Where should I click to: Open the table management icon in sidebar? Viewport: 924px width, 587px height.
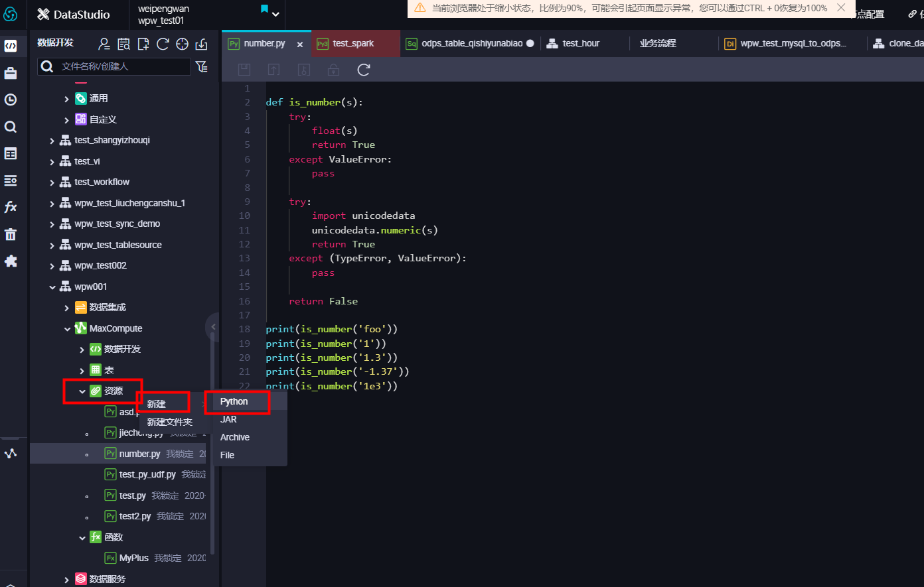(x=11, y=153)
